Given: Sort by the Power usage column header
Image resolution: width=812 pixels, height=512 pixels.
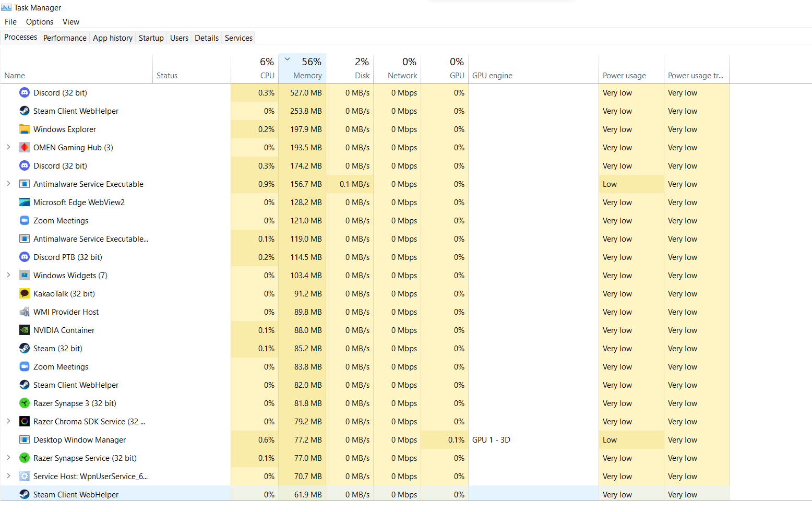Looking at the screenshot, I should [x=631, y=69].
